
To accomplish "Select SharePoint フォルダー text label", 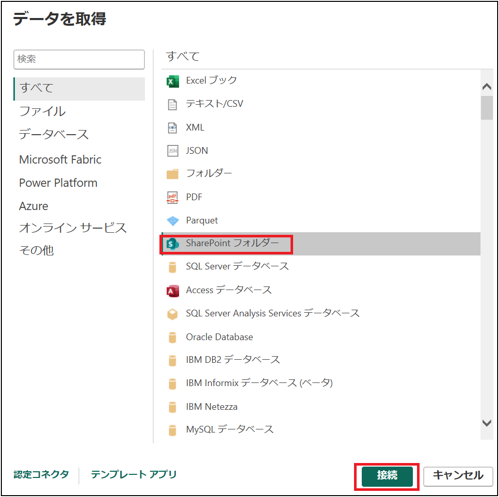I will pos(232,243).
